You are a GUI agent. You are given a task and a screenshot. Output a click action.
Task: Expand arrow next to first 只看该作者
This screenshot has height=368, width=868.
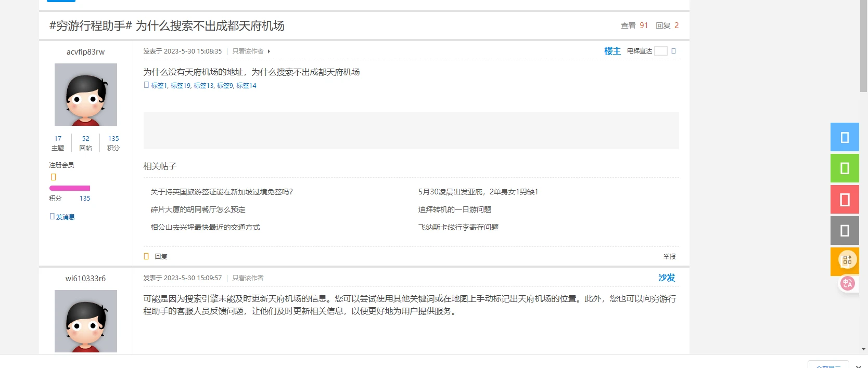269,51
